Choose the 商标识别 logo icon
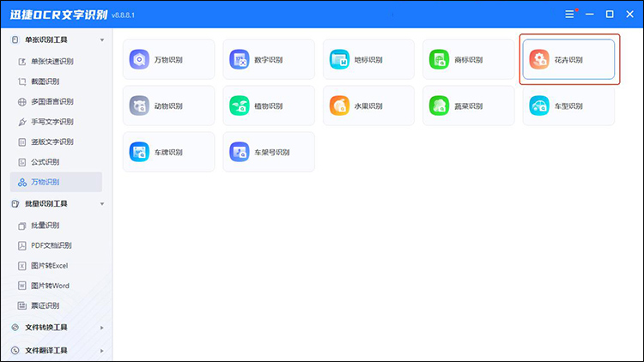Image resolution: width=644 pixels, height=362 pixels. pyautogui.click(x=440, y=59)
